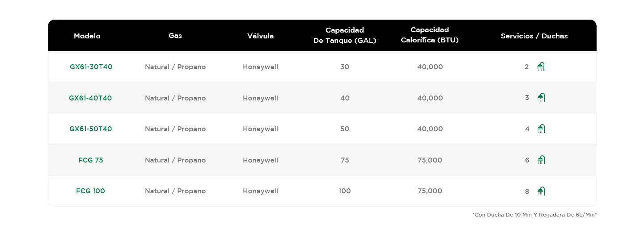The image size is (644, 225).
Task: Click the shower icon in GX61-40T40 row
Action: (541, 98)
